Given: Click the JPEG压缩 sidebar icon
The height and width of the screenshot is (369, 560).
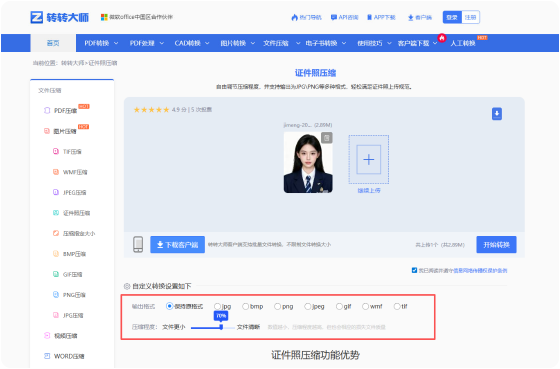Looking at the screenshot, I should pos(56,192).
